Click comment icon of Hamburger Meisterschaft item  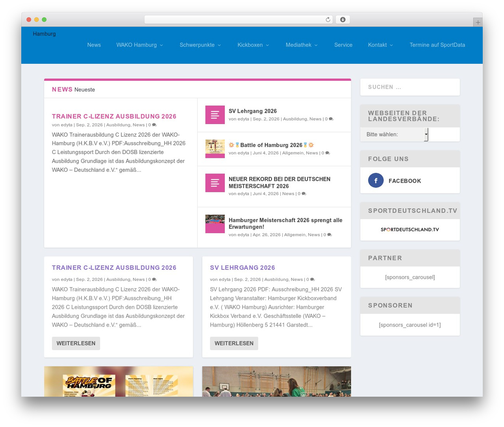coord(330,235)
